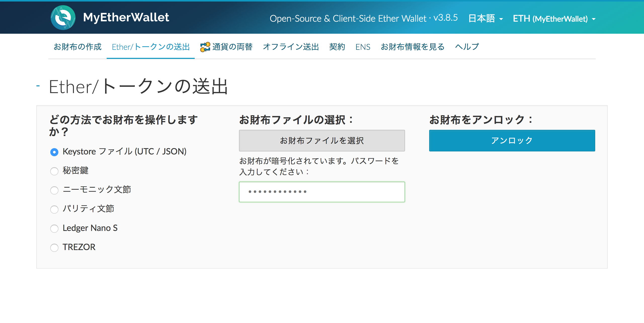
Task: Open the ETH (MyEtherWallet) network dropdown
Action: click(x=554, y=19)
